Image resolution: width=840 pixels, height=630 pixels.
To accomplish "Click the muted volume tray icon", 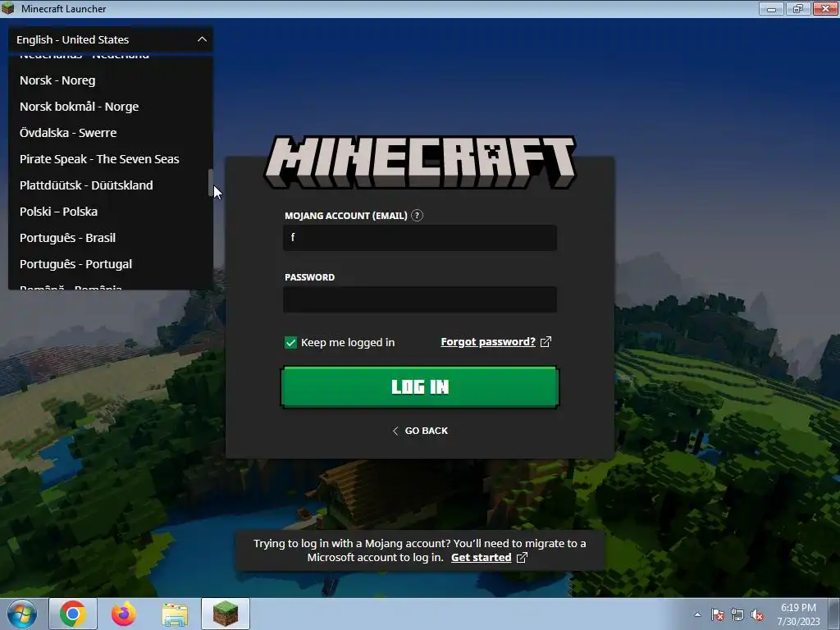I will (x=757, y=614).
